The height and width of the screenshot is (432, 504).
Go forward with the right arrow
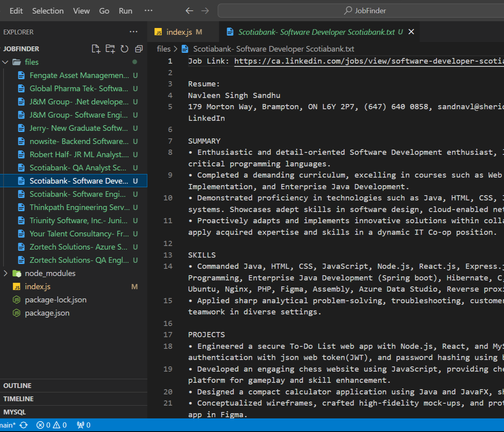pos(205,10)
